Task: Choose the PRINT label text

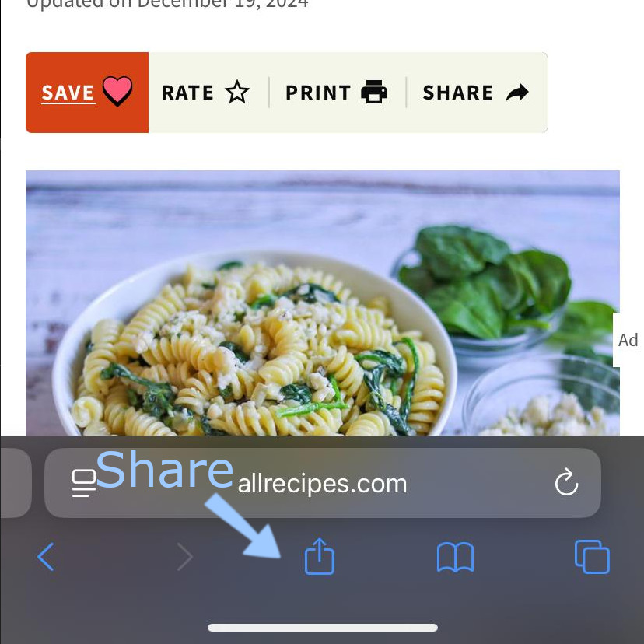Action: coord(318,93)
